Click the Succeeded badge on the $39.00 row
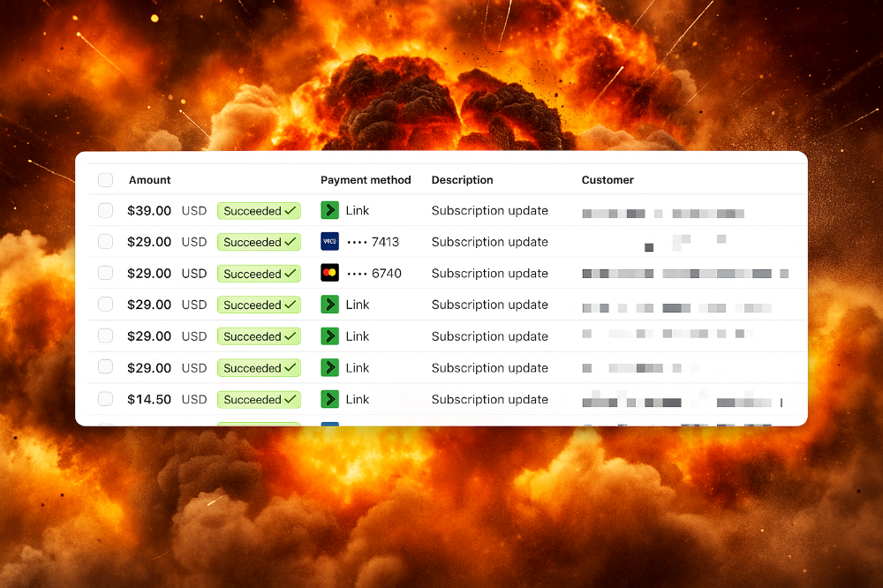 coord(259,211)
